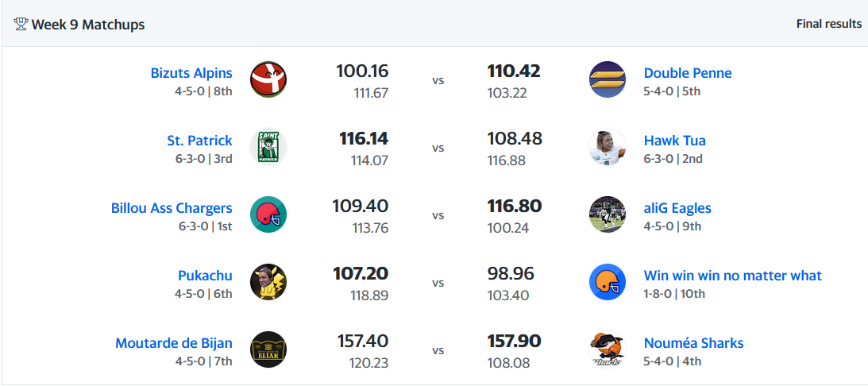Click the aliG Eagles team photo
Viewport: 868px width, 386px height.
pos(608,214)
